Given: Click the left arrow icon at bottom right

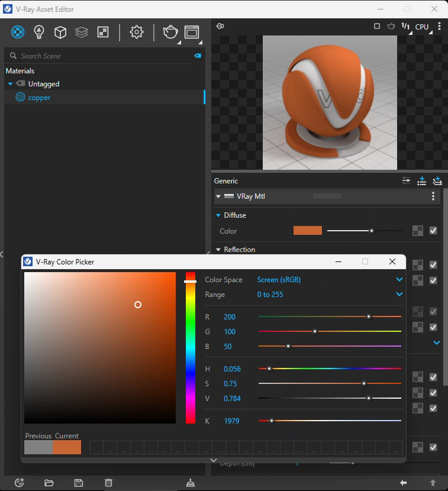Looking at the screenshot, I should (404, 483).
